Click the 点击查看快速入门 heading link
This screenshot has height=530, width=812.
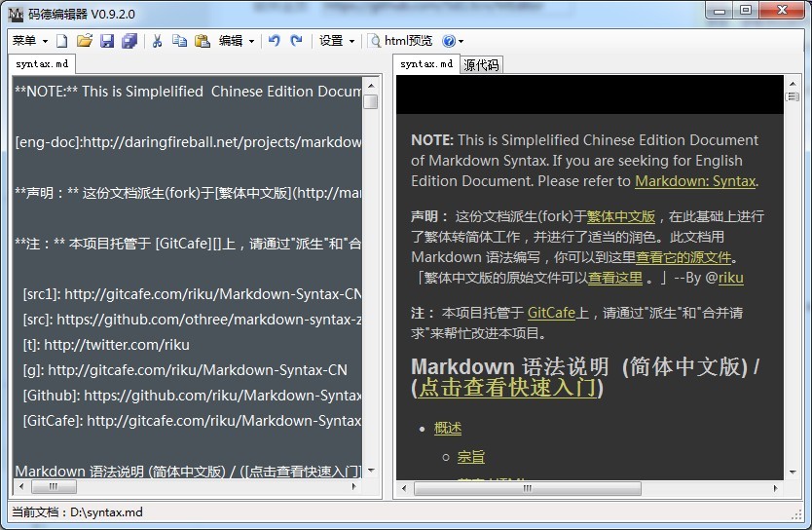[x=507, y=388]
